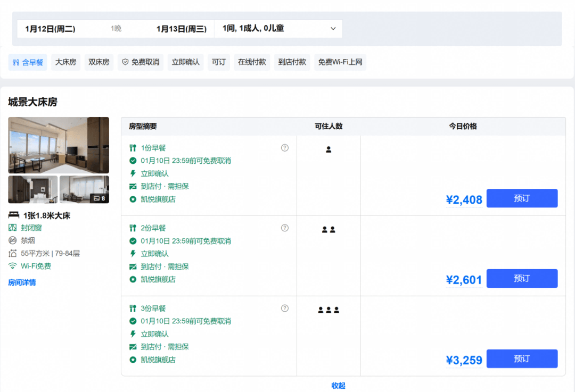Book the ¥2,601 two-breakfast rate
Viewport: 575px width, 392px height.
point(522,278)
